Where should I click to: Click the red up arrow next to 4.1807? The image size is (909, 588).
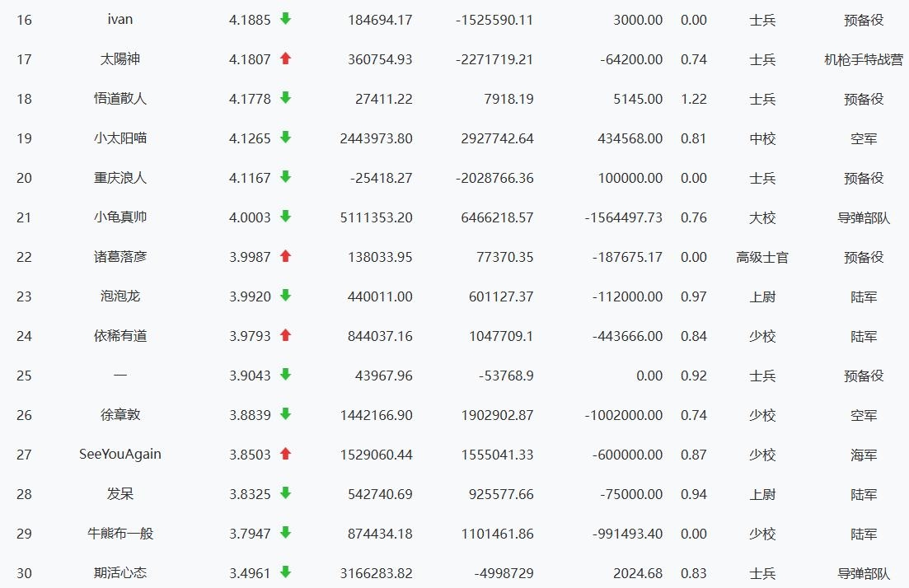285,58
